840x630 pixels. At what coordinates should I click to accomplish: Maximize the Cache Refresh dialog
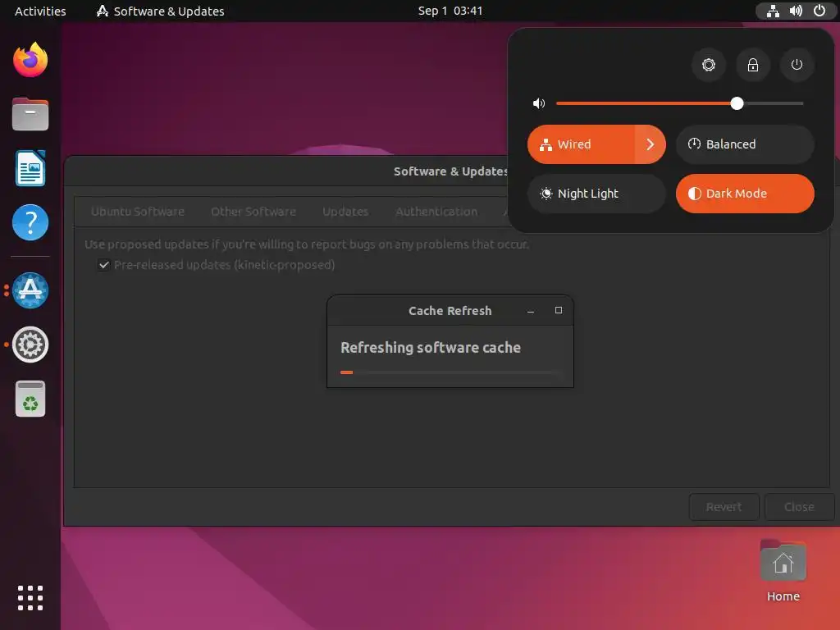tap(558, 310)
